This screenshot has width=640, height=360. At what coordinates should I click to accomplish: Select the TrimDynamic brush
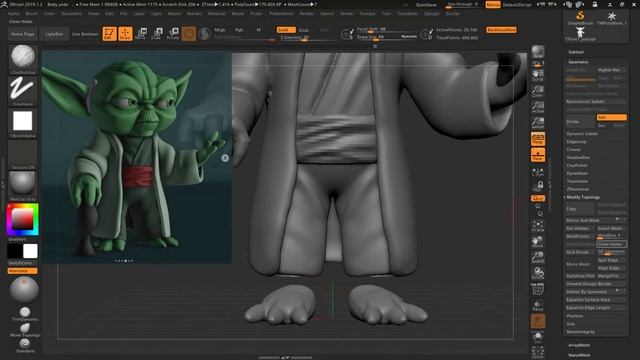point(25,314)
